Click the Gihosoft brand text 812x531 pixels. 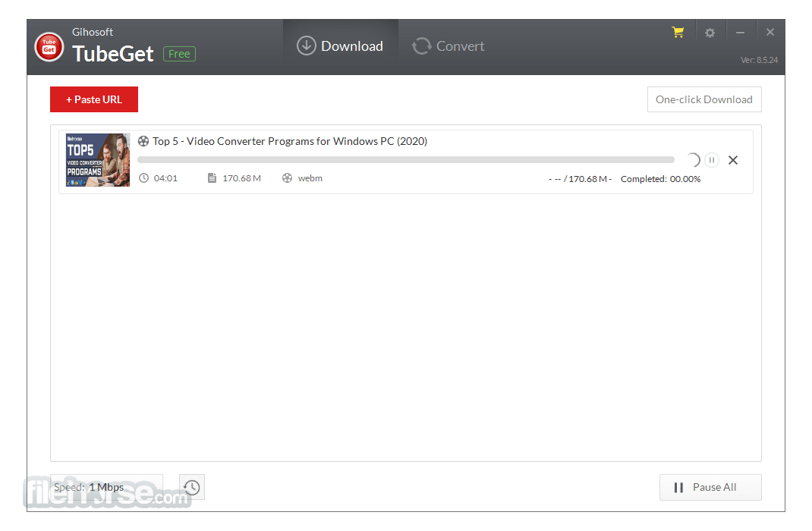click(92, 32)
